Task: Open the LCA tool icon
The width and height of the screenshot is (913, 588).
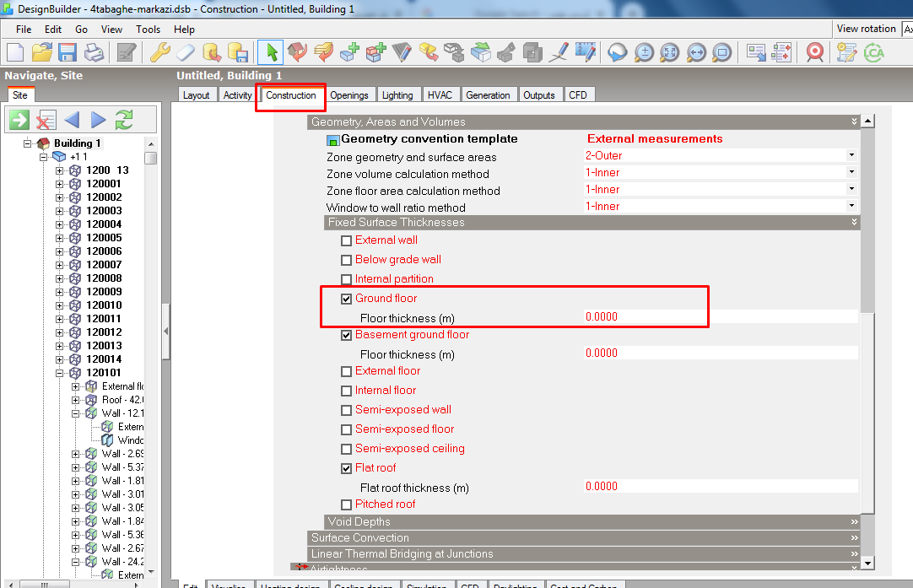Action: coord(873,52)
